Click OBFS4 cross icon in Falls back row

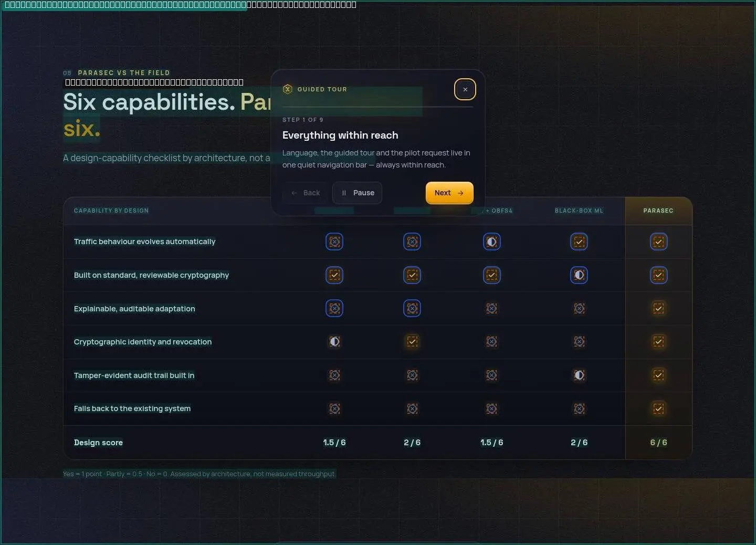492,408
